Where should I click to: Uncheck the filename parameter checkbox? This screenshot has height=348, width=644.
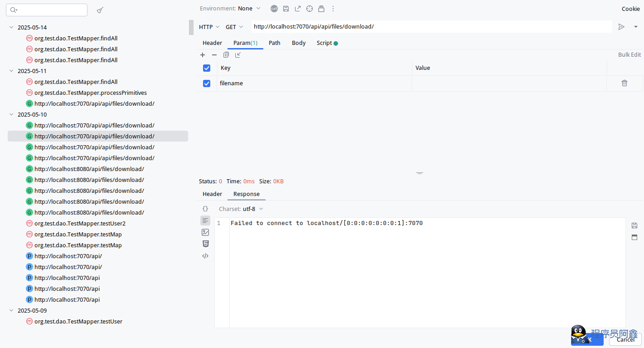pyautogui.click(x=207, y=83)
